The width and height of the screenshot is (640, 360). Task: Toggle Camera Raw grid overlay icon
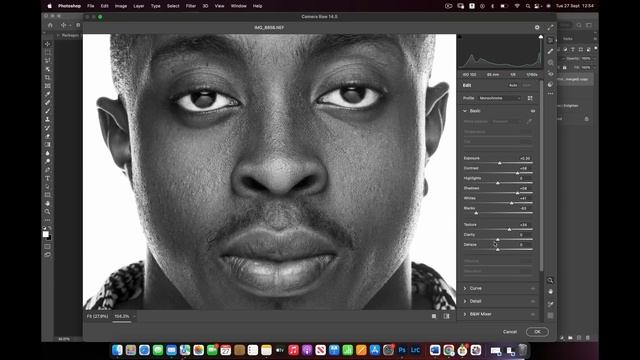(550, 316)
